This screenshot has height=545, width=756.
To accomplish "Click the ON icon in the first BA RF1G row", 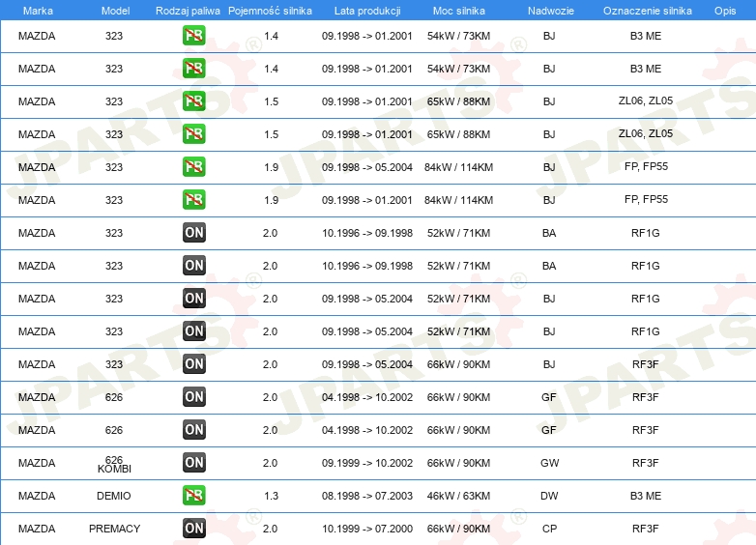I will (193, 233).
